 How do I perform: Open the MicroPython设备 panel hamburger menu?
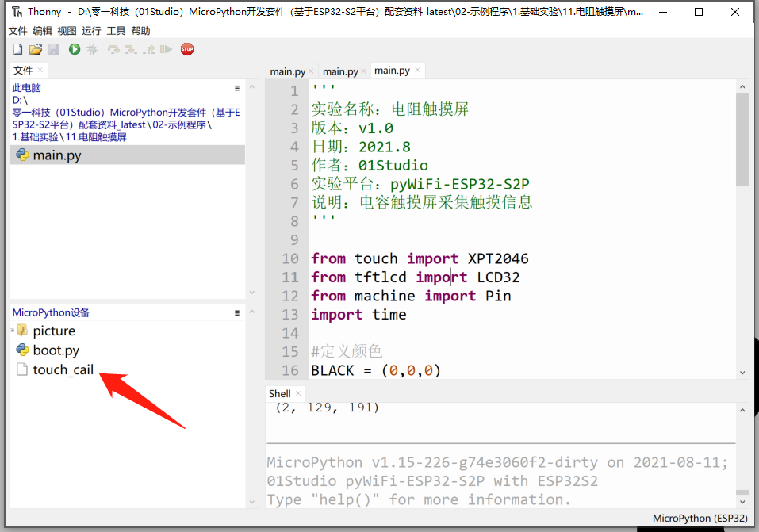point(237,313)
